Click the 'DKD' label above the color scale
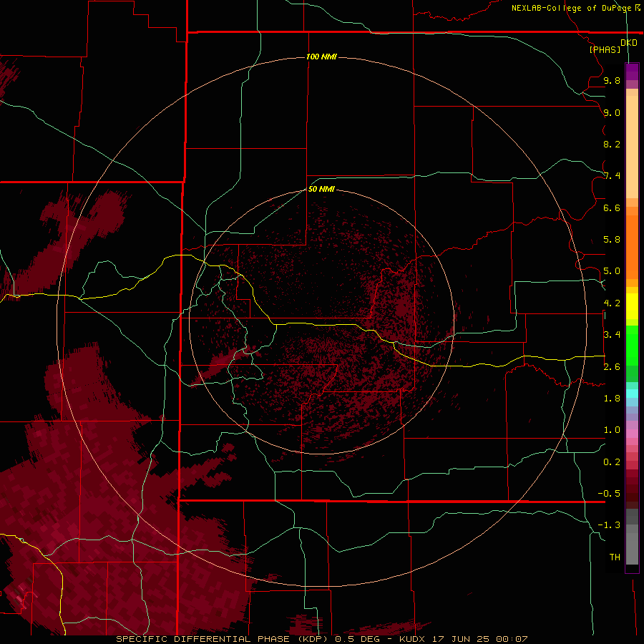 628,42
